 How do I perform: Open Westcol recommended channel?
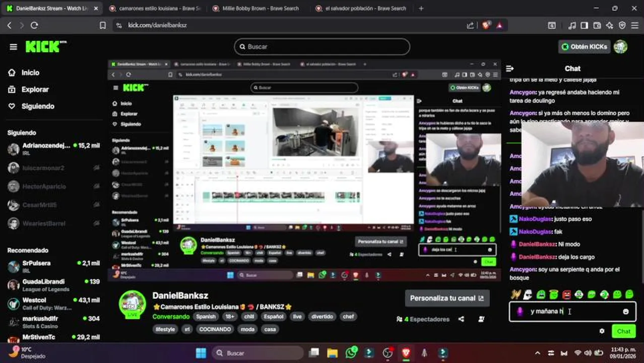pyautogui.click(x=53, y=304)
